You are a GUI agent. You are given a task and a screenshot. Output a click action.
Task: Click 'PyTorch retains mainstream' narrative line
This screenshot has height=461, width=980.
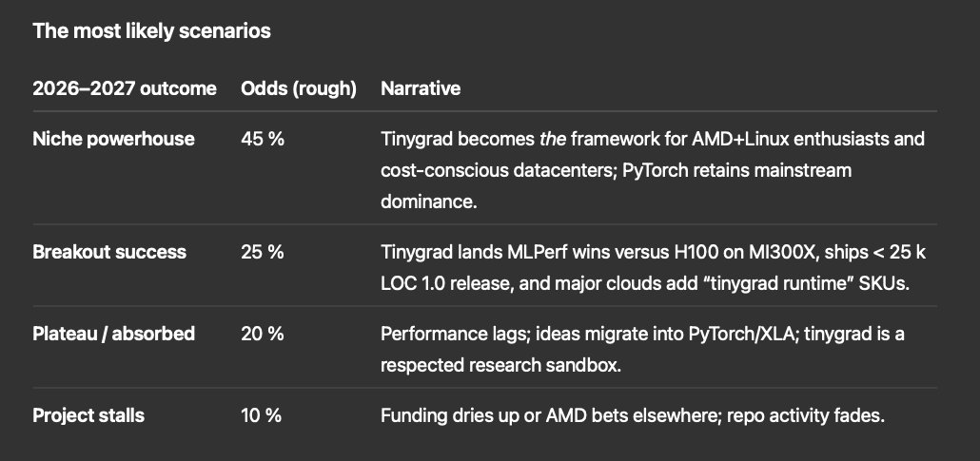(x=736, y=170)
